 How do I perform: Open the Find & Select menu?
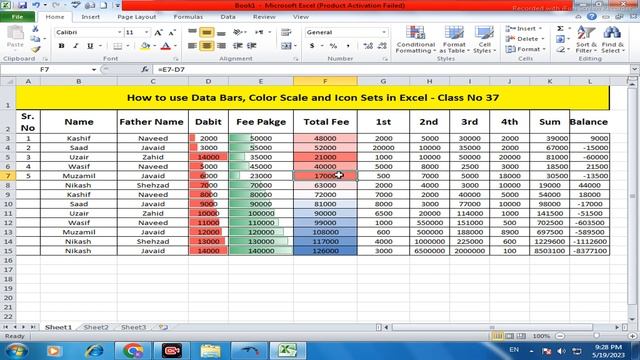click(613, 40)
